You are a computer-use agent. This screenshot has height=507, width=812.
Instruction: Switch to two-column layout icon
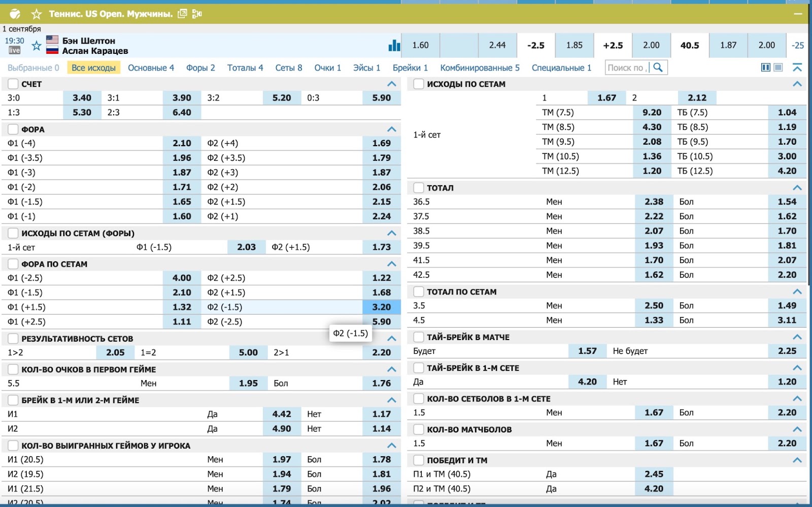(766, 67)
